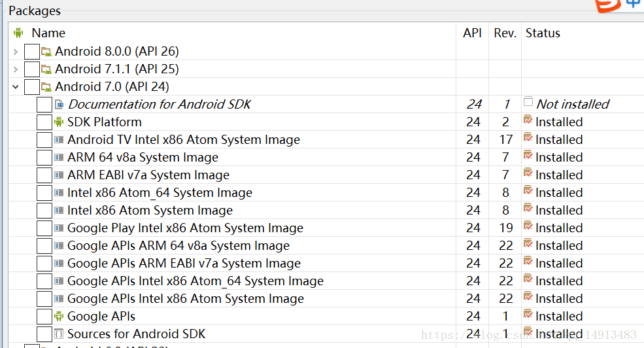Tick the Documentation for Android SDK checkbox

click(x=44, y=105)
